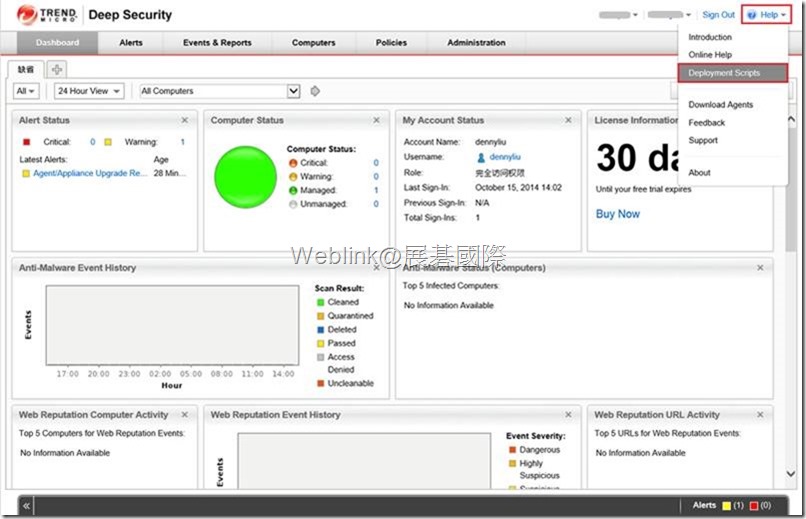The image size is (806, 519).
Task: Click the Passed yellow legend swatch
Action: (x=321, y=343)
